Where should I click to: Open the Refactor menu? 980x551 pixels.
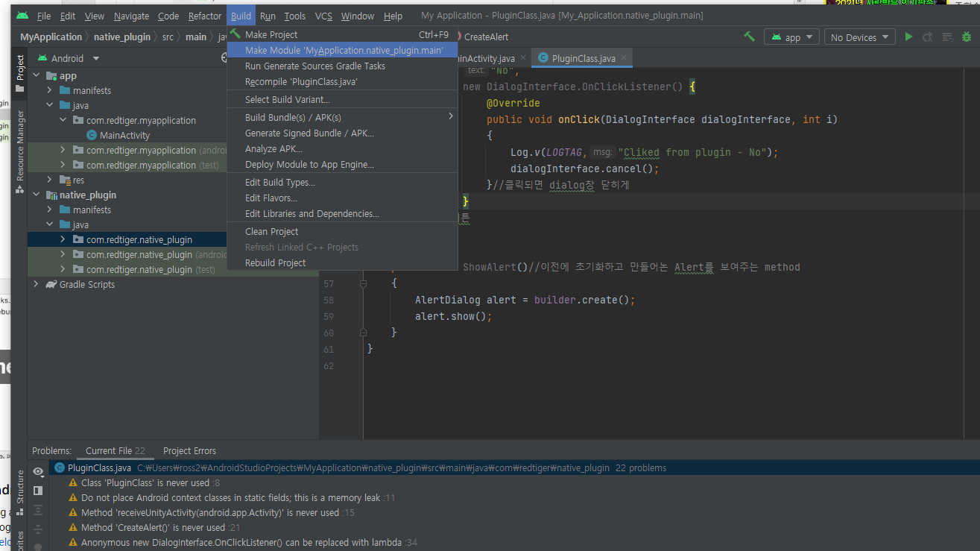(205, 16)
